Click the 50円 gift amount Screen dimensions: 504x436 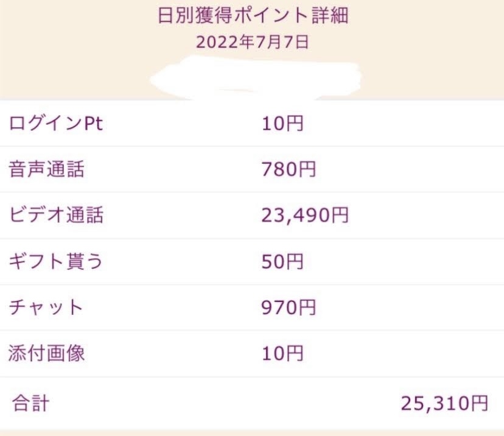pos(282,261)
